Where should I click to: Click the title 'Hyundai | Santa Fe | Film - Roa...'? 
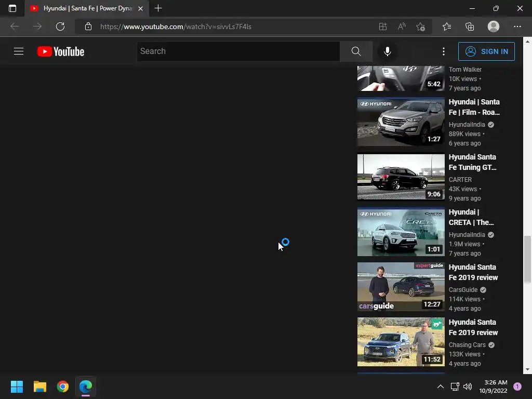point(474,107)
